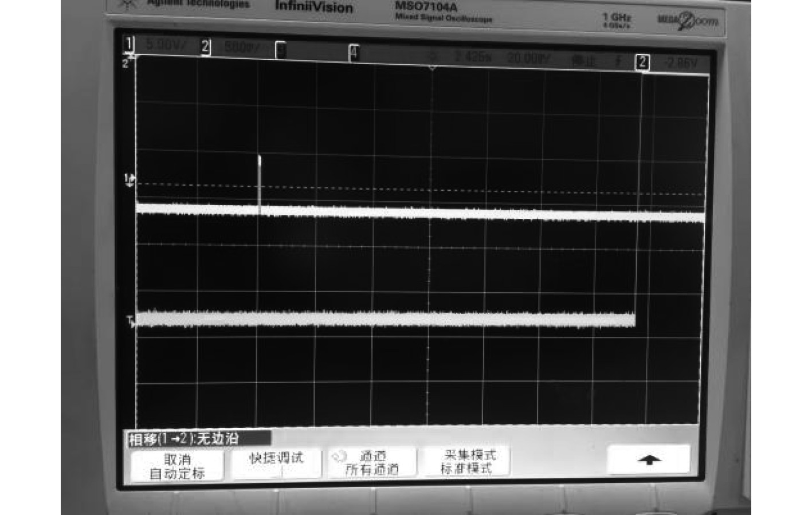Click the 500mV channel 2 scale readout
Viewport: 812px width, 515px height.
242,48
